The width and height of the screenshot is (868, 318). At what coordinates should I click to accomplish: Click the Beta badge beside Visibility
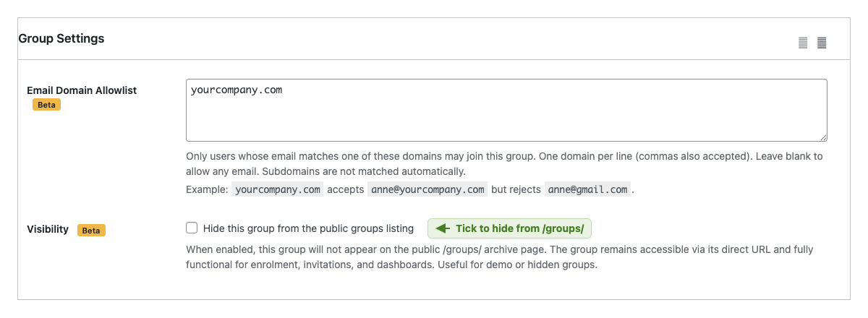click(x=91, y=230)
